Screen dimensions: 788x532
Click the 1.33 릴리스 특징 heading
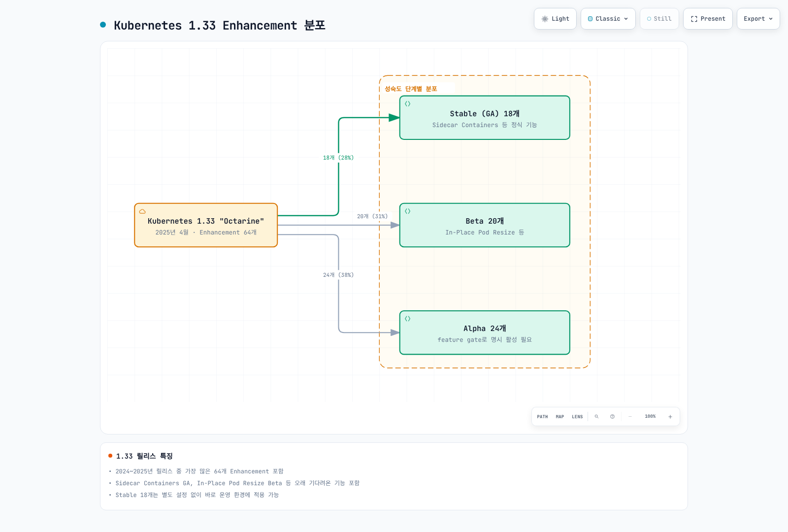tap(144, 456)
